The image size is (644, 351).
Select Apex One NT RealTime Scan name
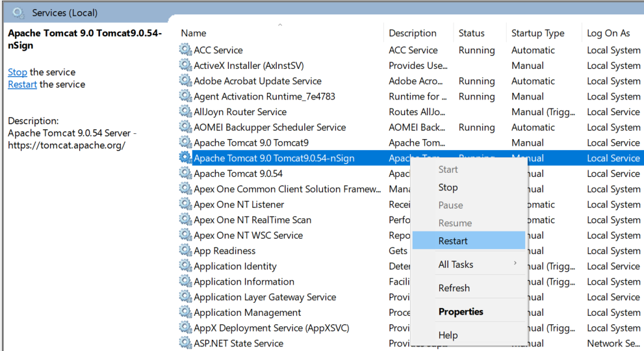coord(253,220)
